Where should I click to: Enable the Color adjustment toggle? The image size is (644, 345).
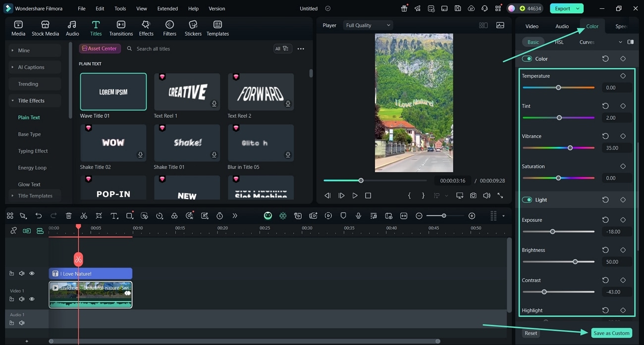pos(527,58)
